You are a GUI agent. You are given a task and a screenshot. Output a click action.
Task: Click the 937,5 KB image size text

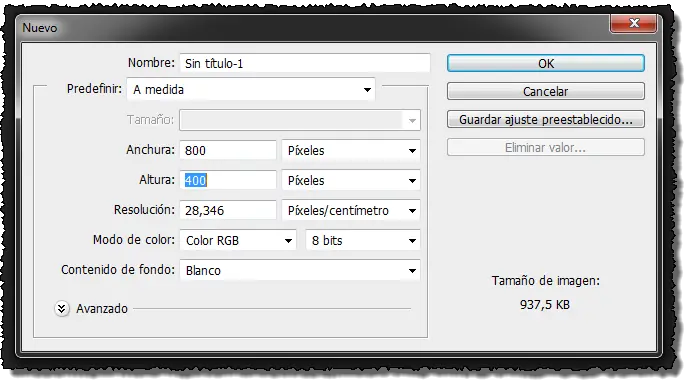click(x=544, y=305)
